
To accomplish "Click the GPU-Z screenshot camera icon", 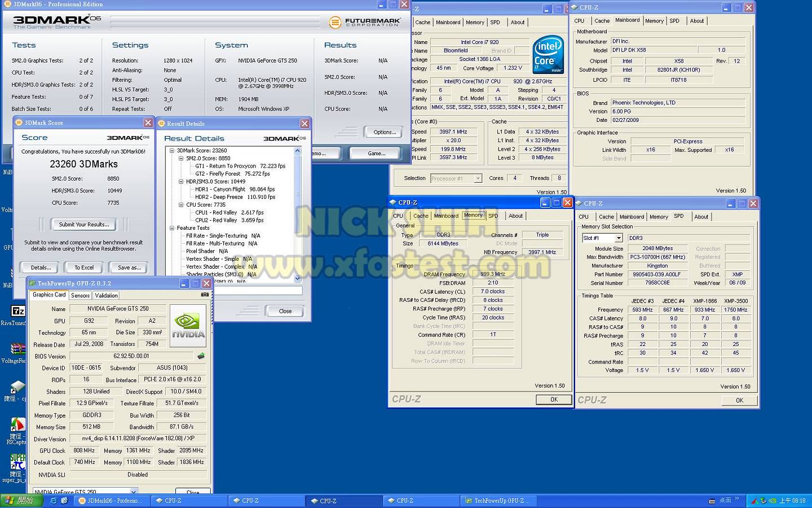I will (205, 295).
